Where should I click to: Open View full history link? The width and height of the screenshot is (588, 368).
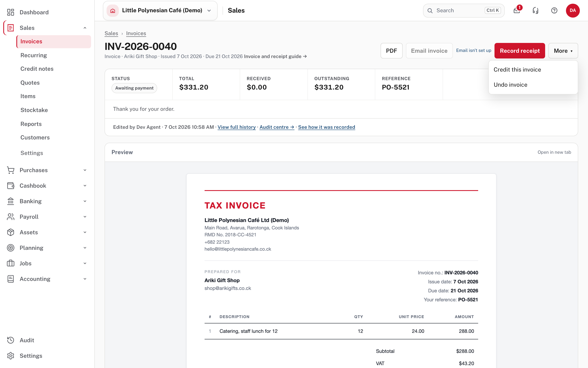click(x=236, y=127)
